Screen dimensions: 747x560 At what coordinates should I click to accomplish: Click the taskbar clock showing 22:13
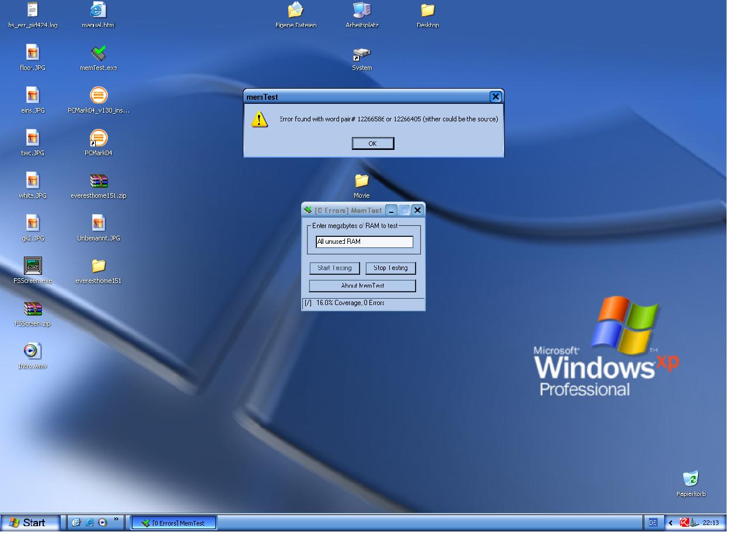coord(711,523)
